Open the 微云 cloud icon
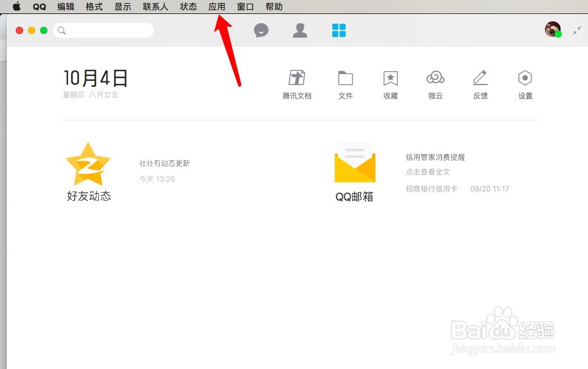Viewport: 588px width, 369px height. click(436, 78)
